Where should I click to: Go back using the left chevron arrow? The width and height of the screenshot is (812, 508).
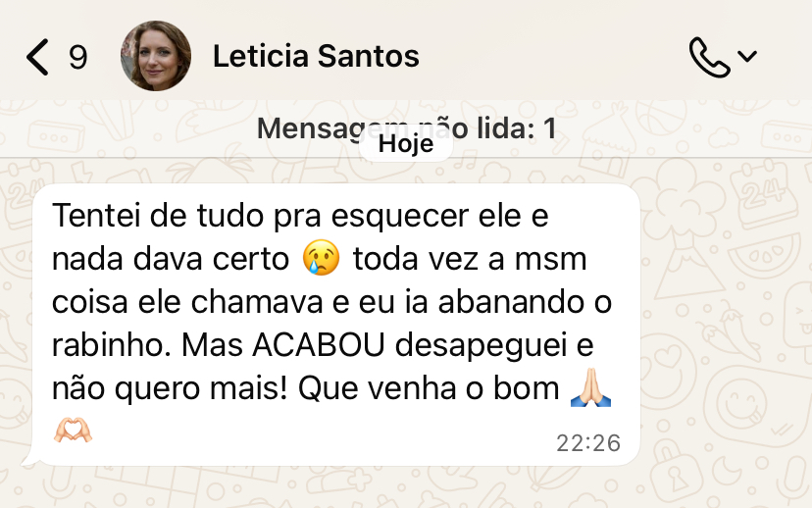pyautogui.click(x=37, y=57)
